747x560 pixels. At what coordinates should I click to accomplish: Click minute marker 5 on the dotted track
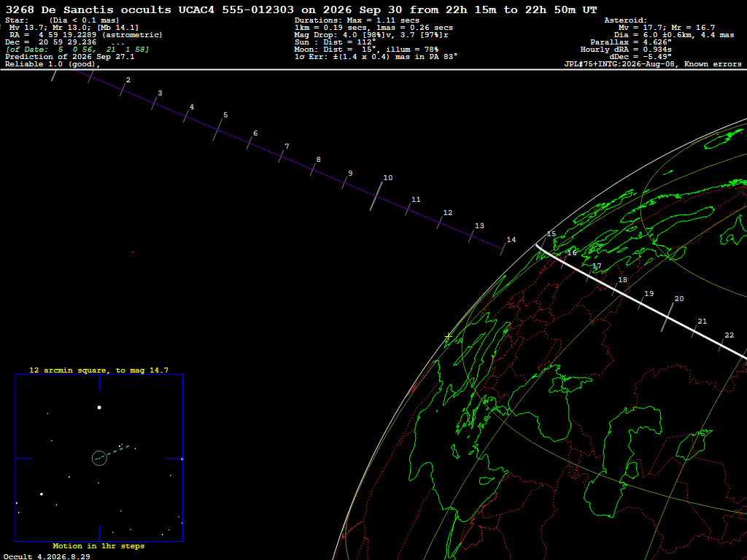[x=217, y=128]
